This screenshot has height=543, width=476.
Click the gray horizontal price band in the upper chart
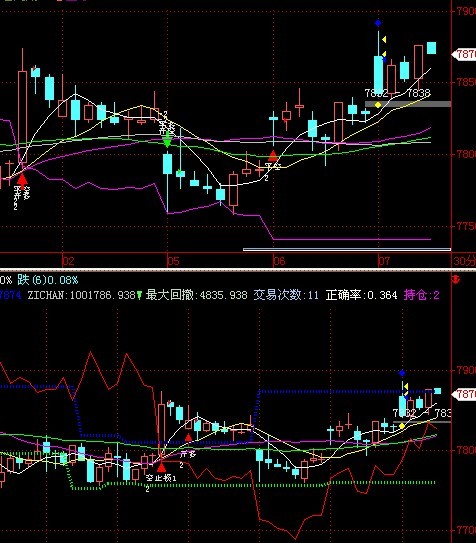point(408,104)
